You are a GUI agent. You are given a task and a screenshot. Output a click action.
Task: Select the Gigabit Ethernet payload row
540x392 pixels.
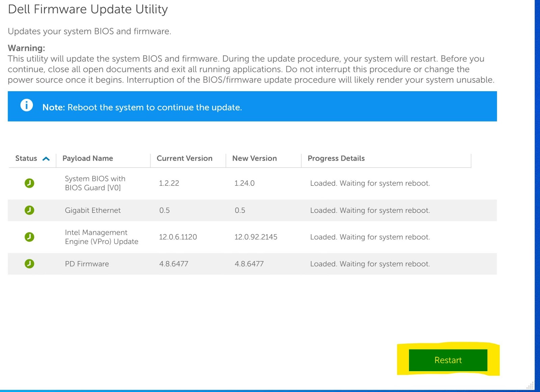[93, 210]
